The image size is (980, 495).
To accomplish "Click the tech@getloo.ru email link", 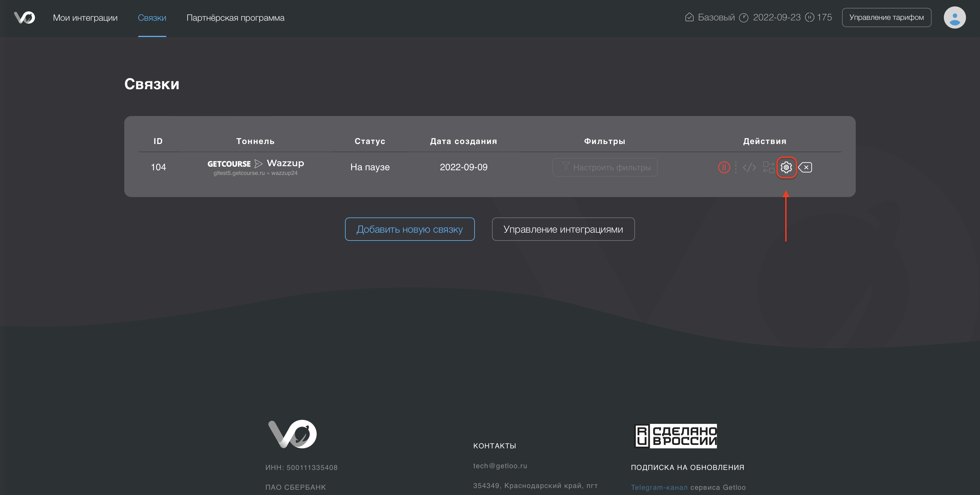I will tap(500, 466).
